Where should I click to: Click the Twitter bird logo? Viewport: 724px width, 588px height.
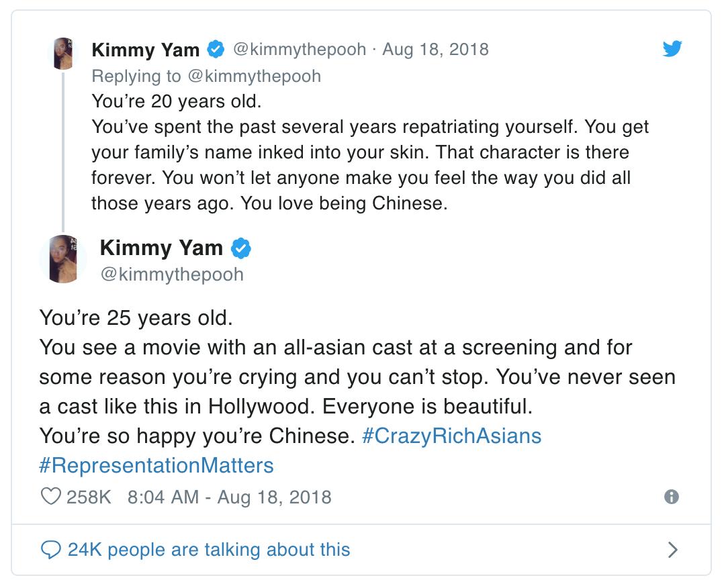click(672, 48)
